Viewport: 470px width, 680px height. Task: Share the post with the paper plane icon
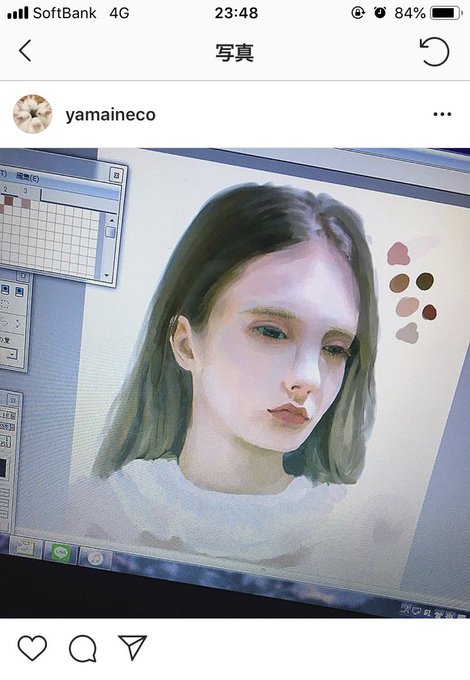point(132,647)
